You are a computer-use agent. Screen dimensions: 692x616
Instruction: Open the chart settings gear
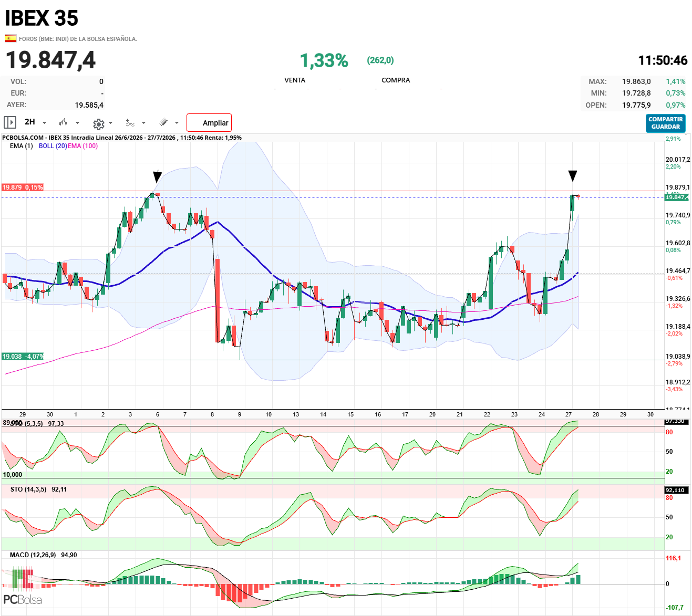pos(98,124)
